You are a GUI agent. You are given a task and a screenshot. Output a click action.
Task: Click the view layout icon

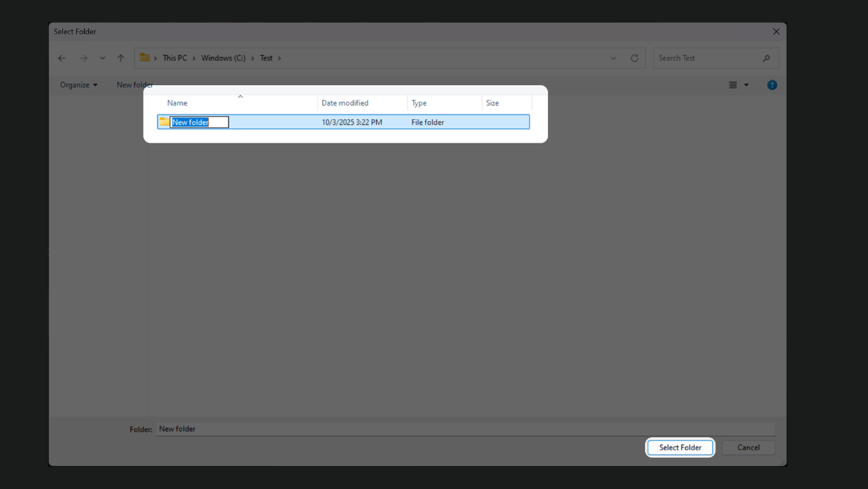[733, 85]
